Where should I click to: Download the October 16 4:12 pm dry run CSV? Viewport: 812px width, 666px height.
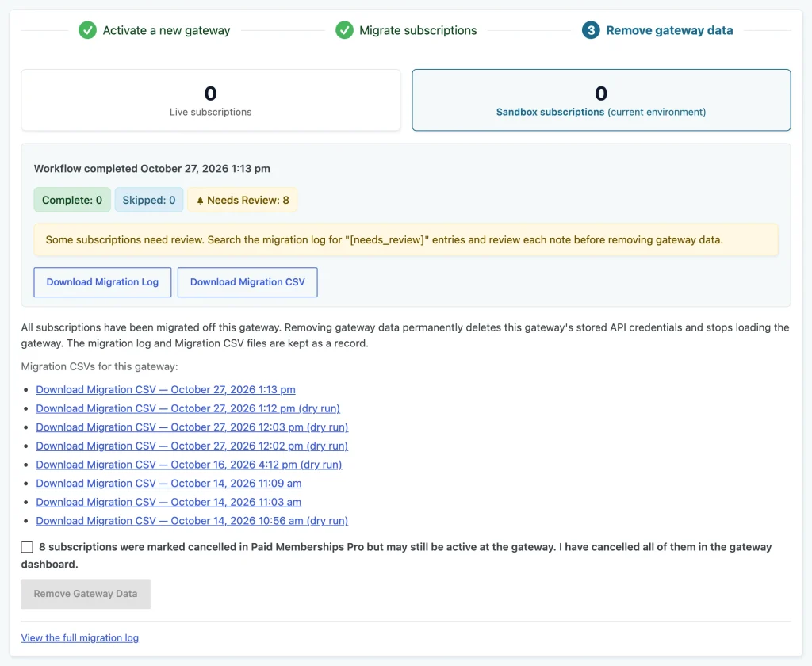(189, 465)
